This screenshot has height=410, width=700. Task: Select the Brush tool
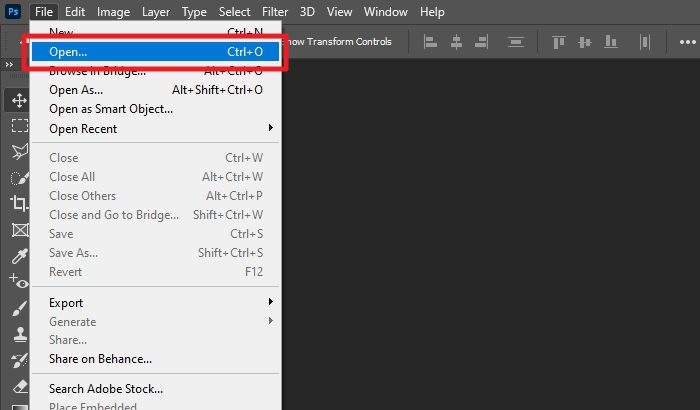coord(19,308)
